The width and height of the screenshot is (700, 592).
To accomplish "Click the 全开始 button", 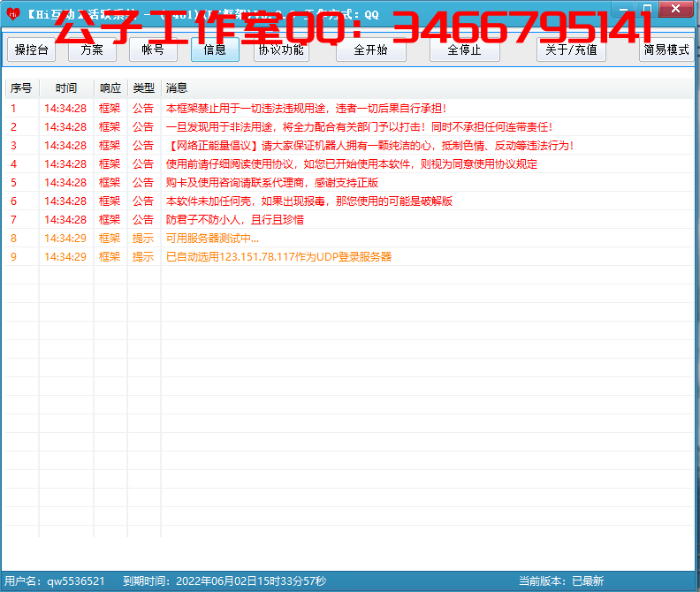I will point(371,49).
